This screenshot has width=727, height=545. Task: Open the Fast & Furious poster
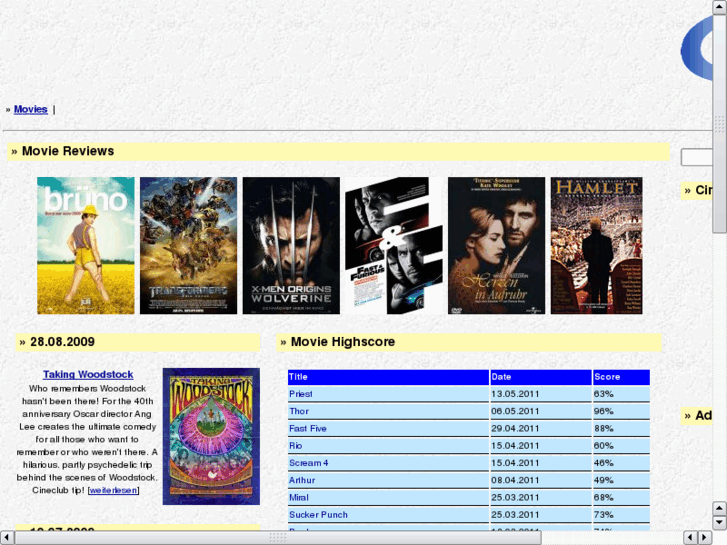coord(394,245)
